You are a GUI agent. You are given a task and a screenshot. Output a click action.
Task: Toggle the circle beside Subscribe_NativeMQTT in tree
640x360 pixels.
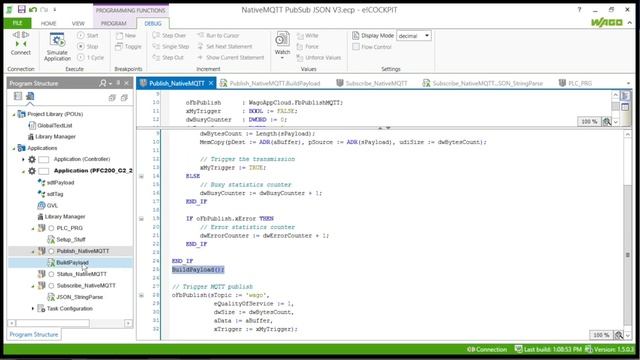point(51,286)
